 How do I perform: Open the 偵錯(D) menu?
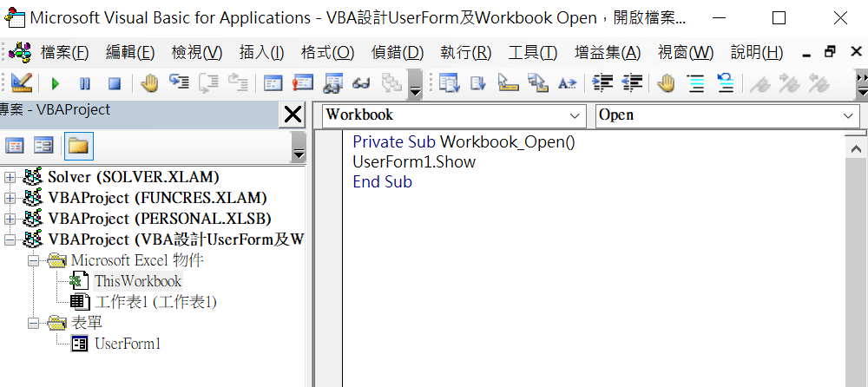(398, 53)
